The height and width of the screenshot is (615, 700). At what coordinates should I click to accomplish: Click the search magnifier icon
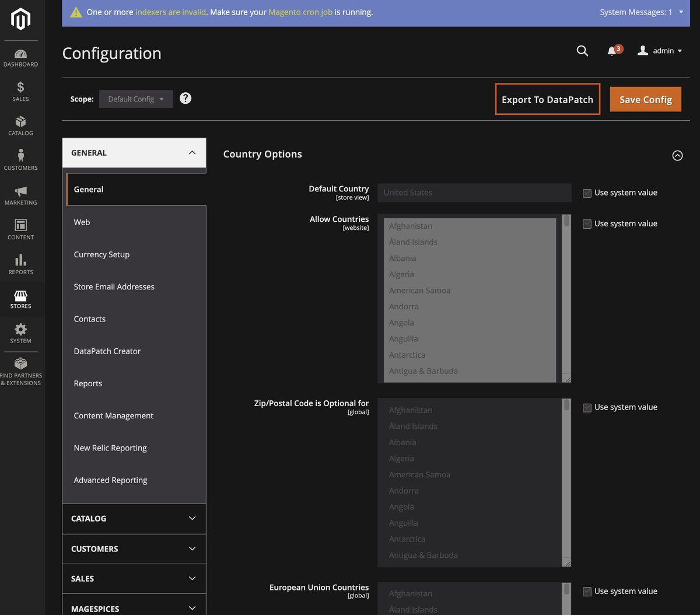(x=582, y=51)
